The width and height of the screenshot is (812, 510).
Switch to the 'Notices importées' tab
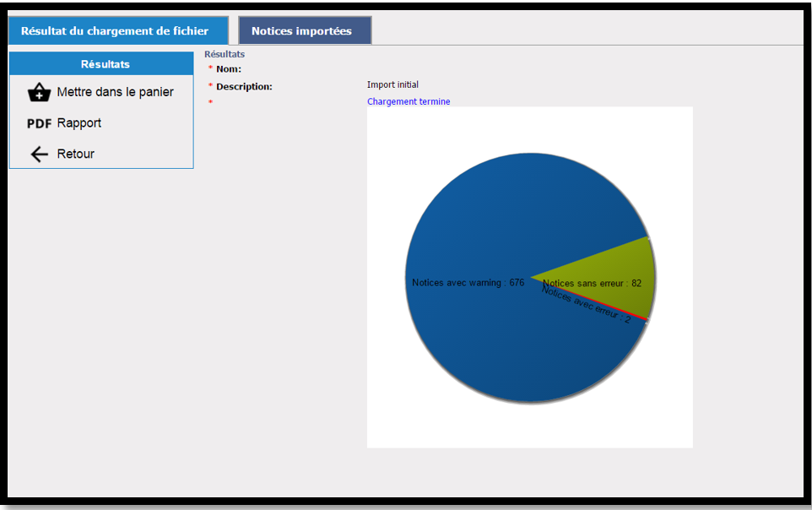click(305, 30)
